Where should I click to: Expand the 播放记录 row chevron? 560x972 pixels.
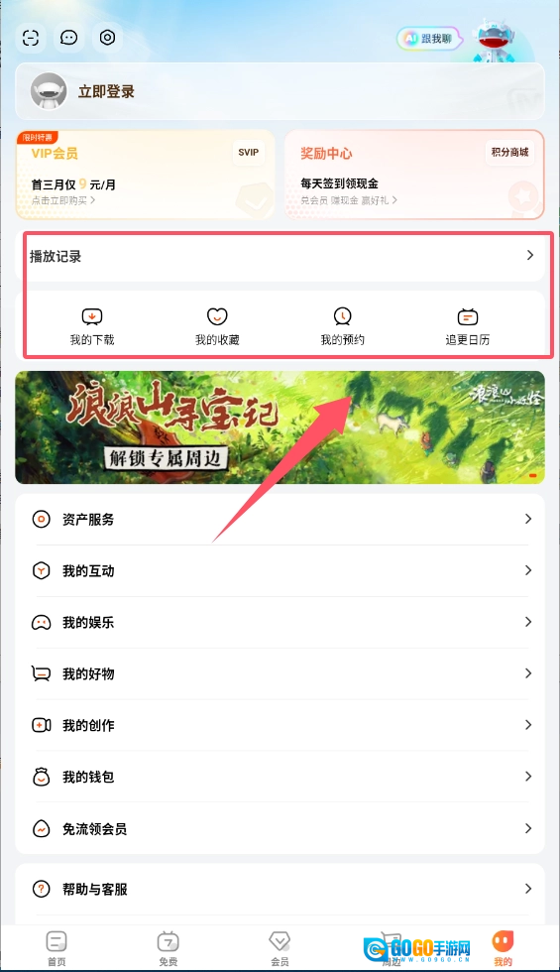[x=529, y=256]
